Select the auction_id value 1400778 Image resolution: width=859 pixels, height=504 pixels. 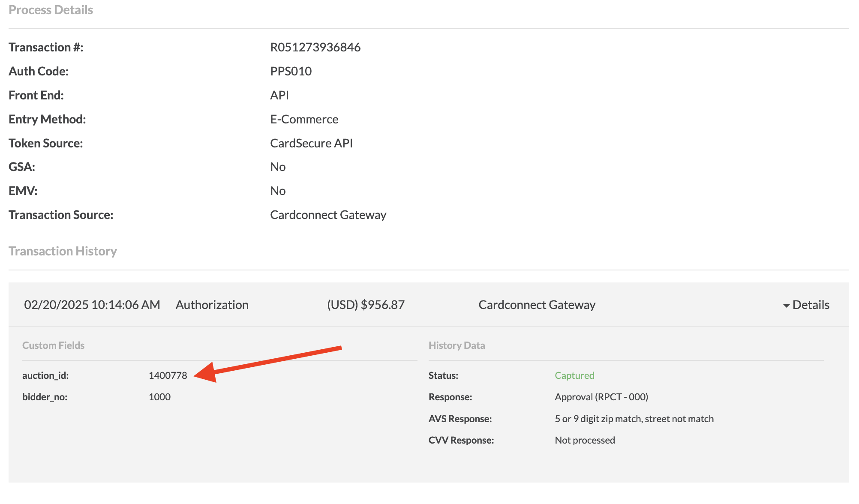tap(168, 375)
